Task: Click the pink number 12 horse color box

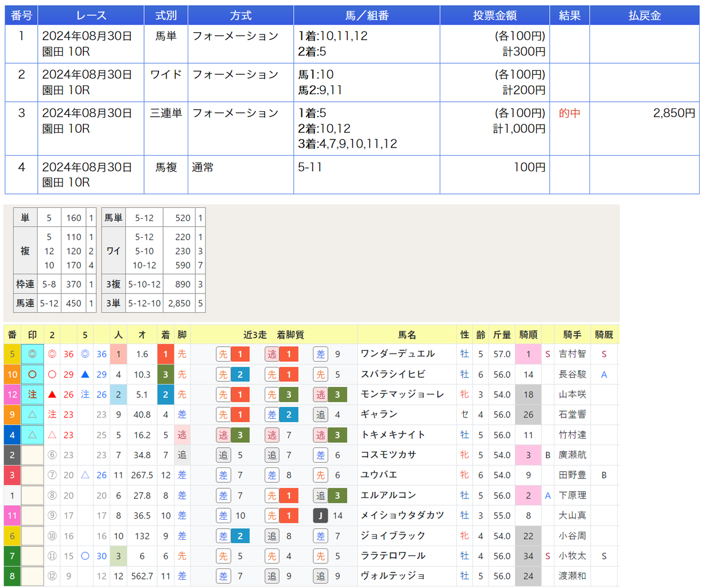Action: [x=12, y=394]
